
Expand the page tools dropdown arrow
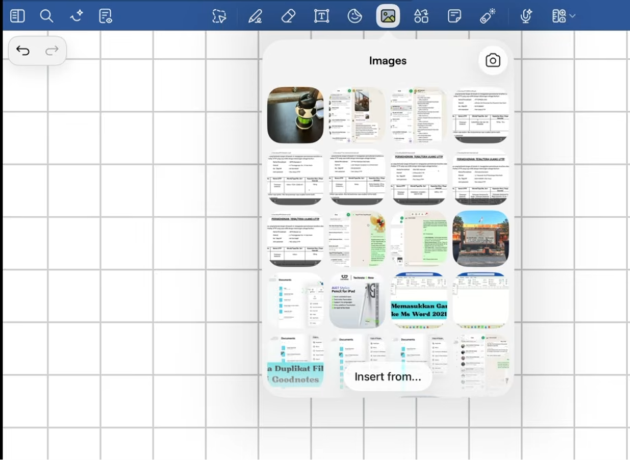pyautogui.click(x=573, y=16)
